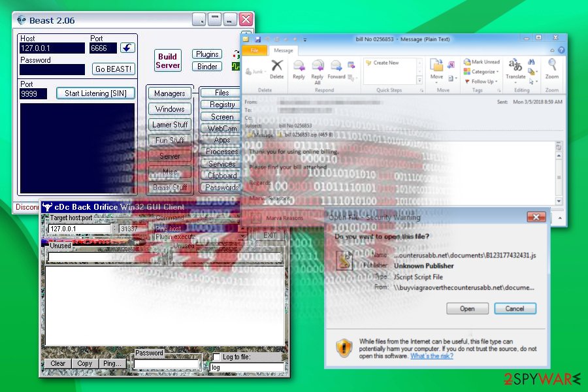The image size is (588, 392).
Task: Collapse the people pane arrow in Outlook
Action: (x=560, y=218)
